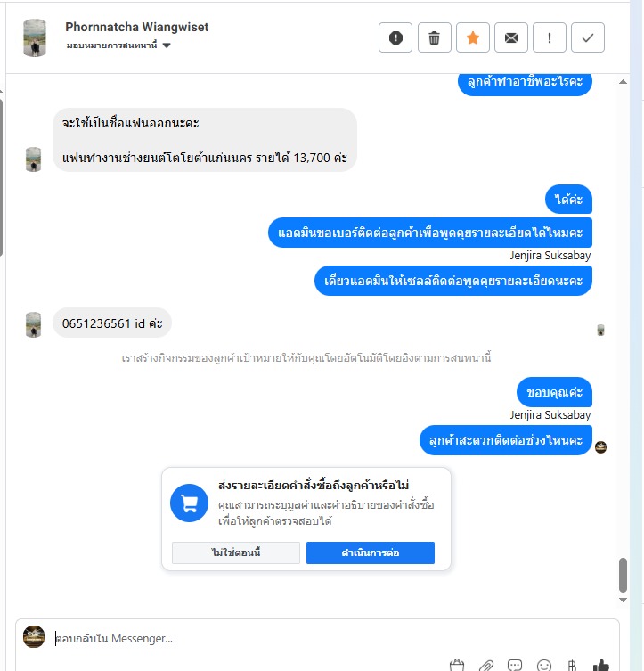The image size is (644, 671).
Task: Click the chat scrollbar up arrow
Action: pos(623,82)
